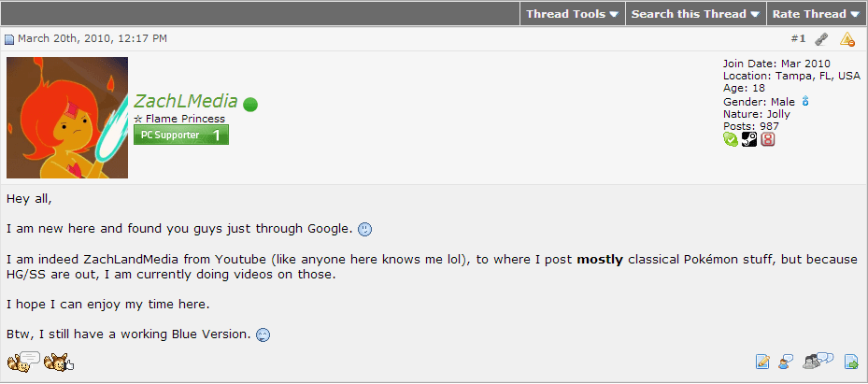The height and width of the screenshot is (384, 868).
Task: Click the Furret reply-with-quote icon
Action: 23,362
